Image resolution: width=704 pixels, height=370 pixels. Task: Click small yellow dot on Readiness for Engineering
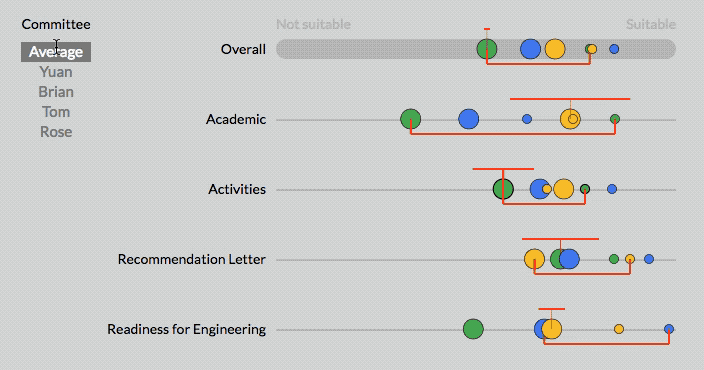coord(619,329)
